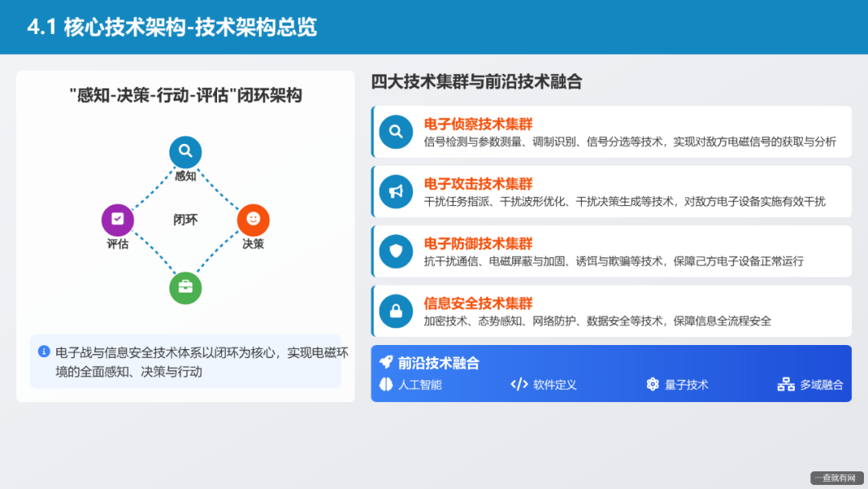Image resolution: width=868 pixels, height=489 pixels.
Task: Toggle the 人工智能 circular icon on
Action: 387,384
